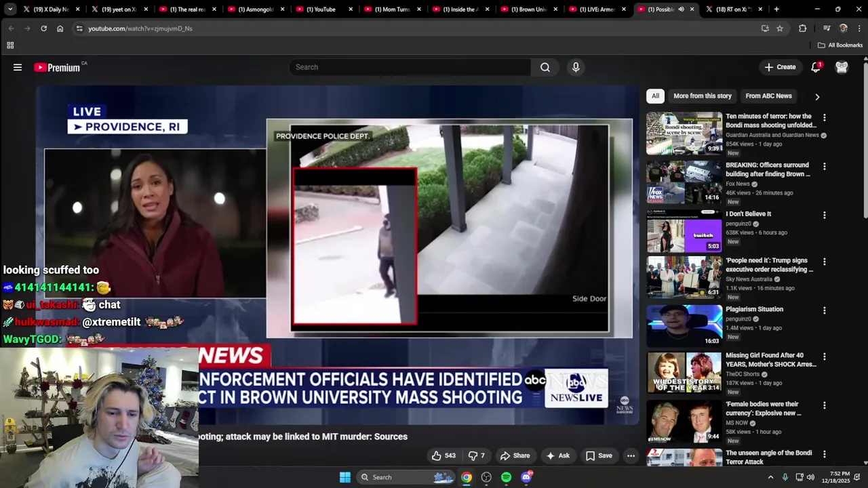View site information icon in address bar
Viewport: 868px width, 488px height.
79,28
